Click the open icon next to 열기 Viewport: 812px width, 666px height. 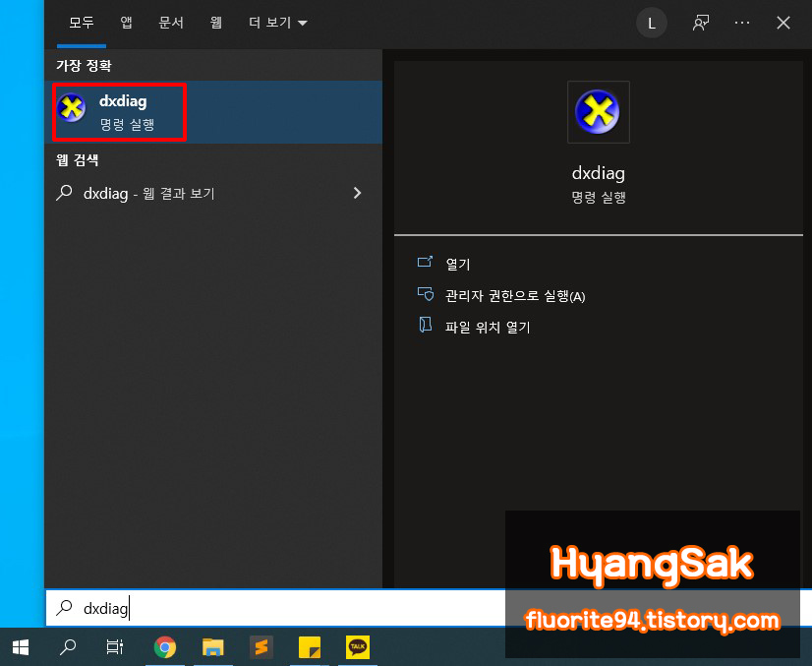tap(425, 262)
